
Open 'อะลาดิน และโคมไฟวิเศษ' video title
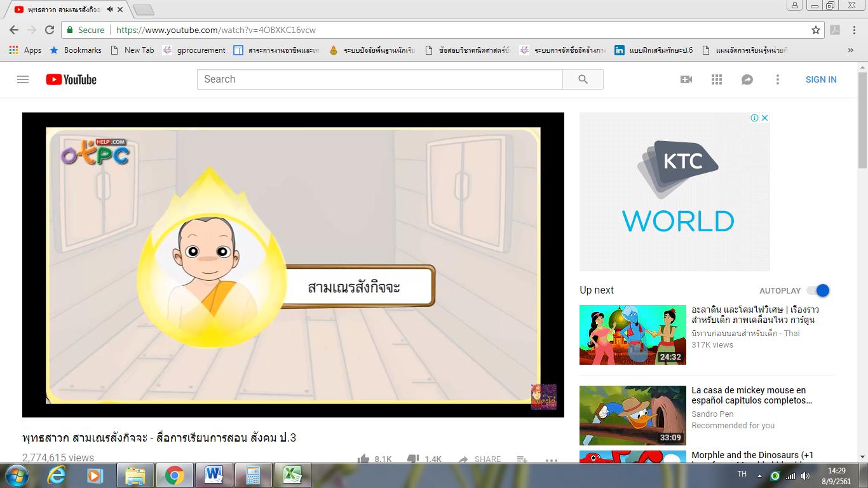[x=755, y=315]
